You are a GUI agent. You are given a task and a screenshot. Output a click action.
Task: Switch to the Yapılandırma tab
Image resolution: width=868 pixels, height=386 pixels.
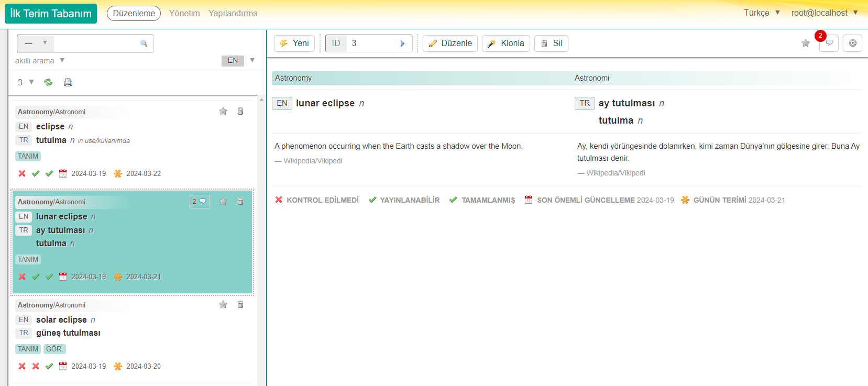pos(233,13)
